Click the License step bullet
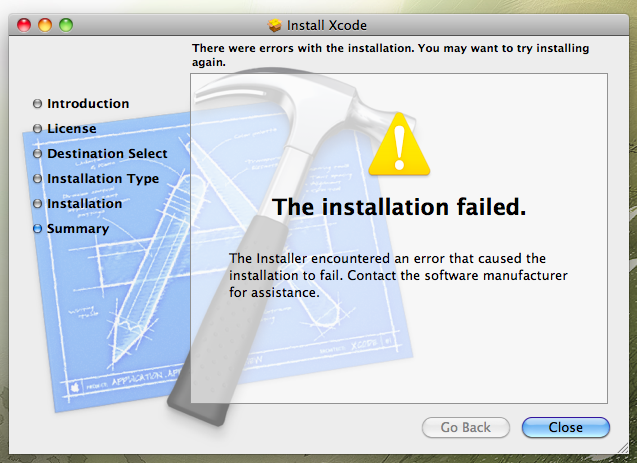The image size is (637, 463). tap(37, 129)
